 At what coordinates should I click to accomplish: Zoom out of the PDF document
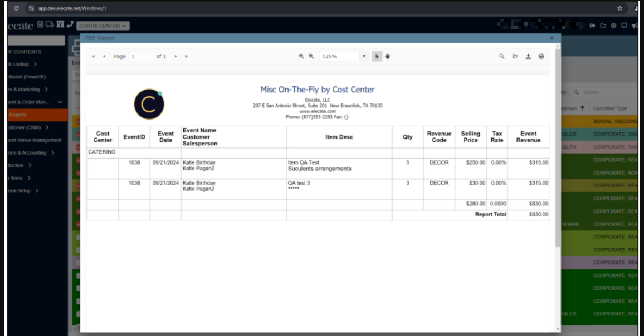coord(301,56)
